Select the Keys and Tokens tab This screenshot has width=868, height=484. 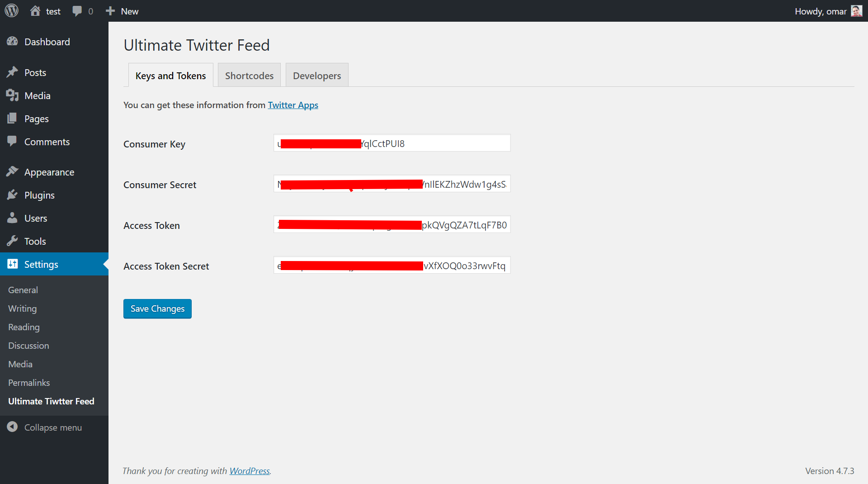[170, 76]
